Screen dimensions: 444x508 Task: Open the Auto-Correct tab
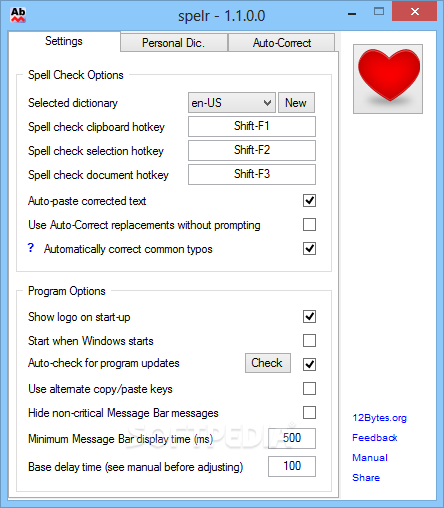click(282, 43)
